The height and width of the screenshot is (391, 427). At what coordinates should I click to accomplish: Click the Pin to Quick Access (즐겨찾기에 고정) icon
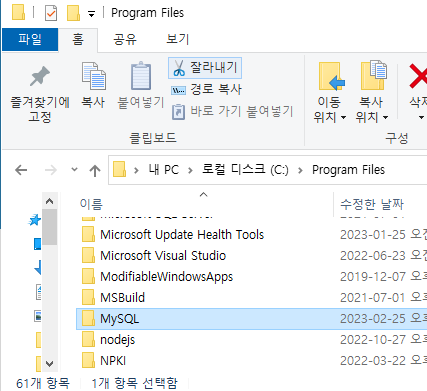pyautogui.click(x=40, y=76)
